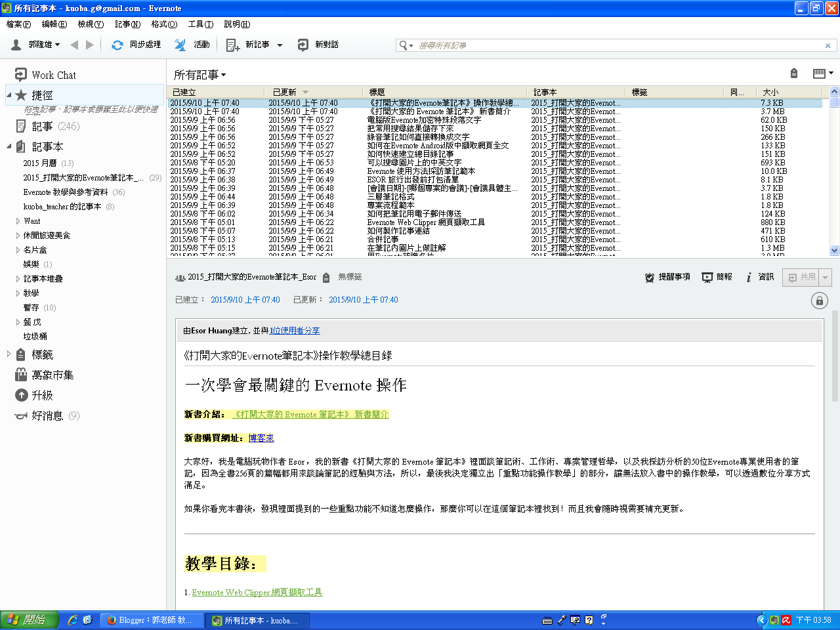Start 簡報 presentation mode

(x=717, y=277)
